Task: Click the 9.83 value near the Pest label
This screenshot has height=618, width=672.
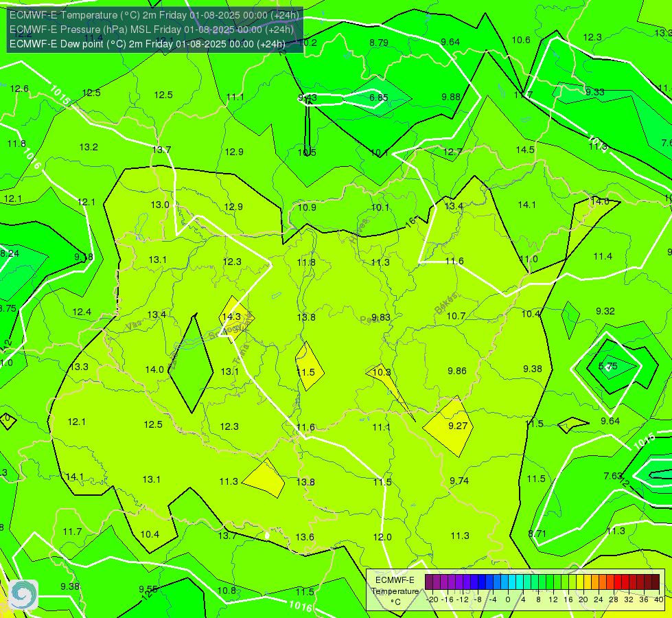Action: pos(380,317)
